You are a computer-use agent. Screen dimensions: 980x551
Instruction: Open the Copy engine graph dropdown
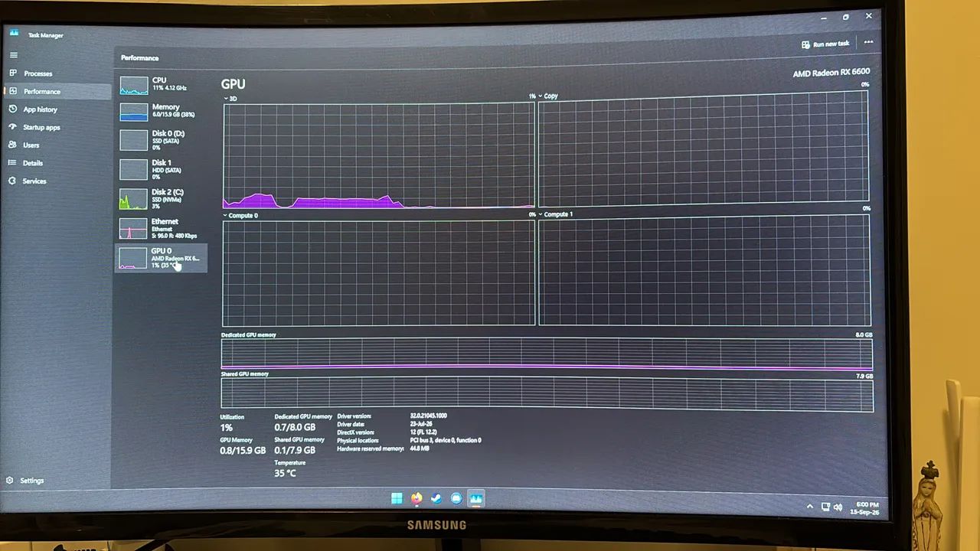click(548, 96)
